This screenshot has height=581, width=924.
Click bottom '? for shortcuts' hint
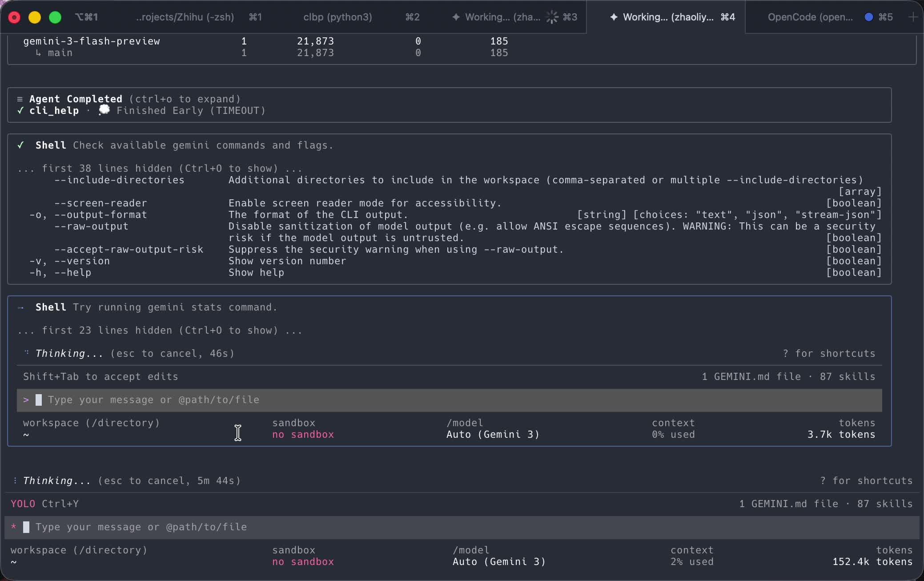coord(866,480)
